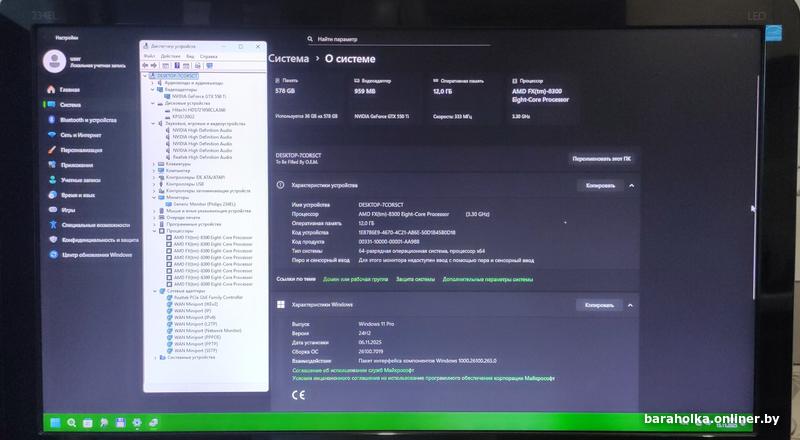Click Копировать for Windows specifications
Image resolution: width=800 pixels, height=440 pixels.
tap(599, 305)
